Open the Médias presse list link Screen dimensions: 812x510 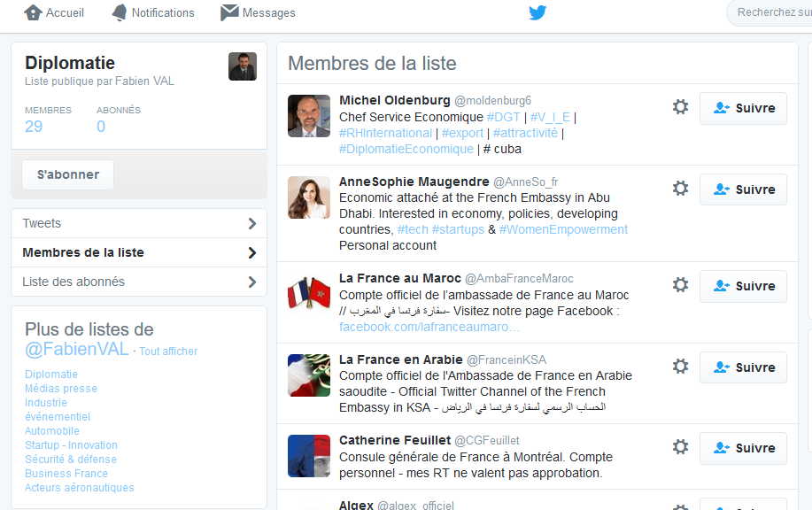(61, 389)
